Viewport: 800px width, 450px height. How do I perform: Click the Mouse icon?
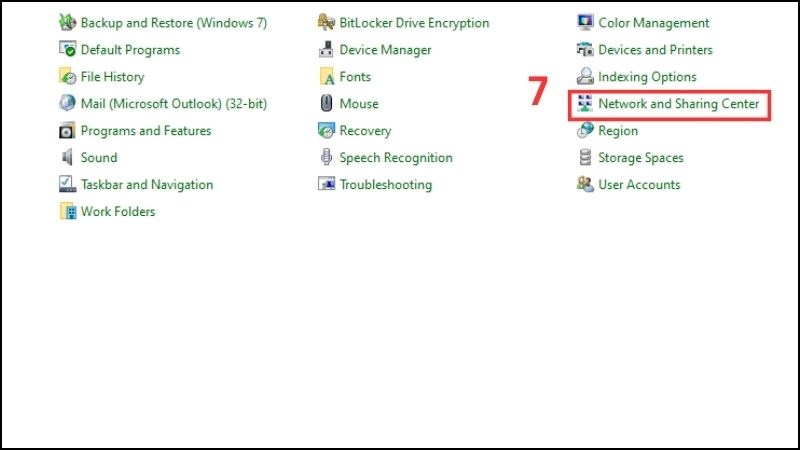[x=326, y=103]
